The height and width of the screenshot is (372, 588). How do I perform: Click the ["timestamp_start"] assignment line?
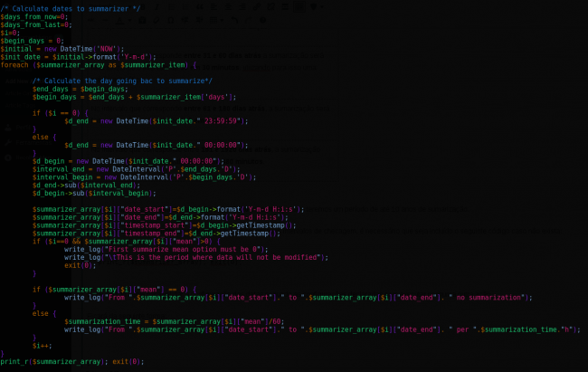click(x=163, y=225)
